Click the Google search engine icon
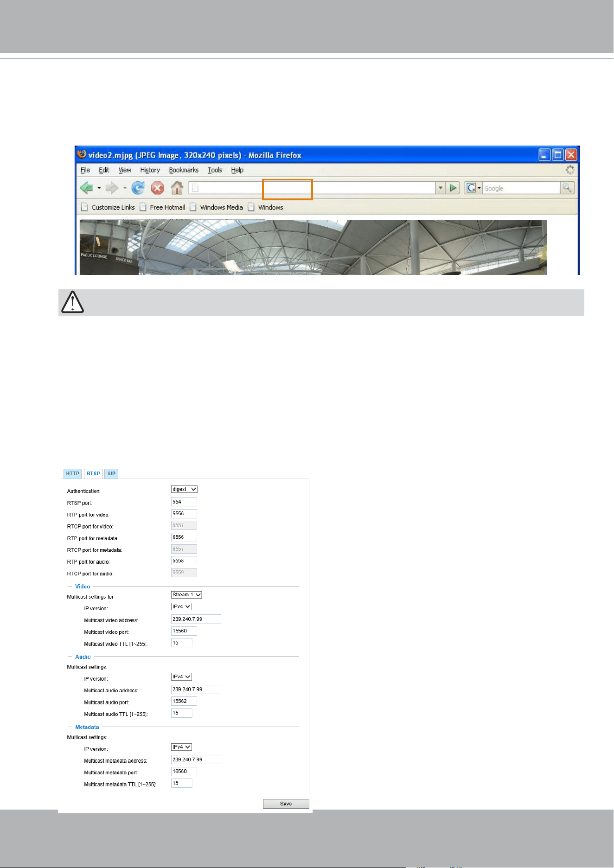This screenshot has height=868, width=614. 471,188
